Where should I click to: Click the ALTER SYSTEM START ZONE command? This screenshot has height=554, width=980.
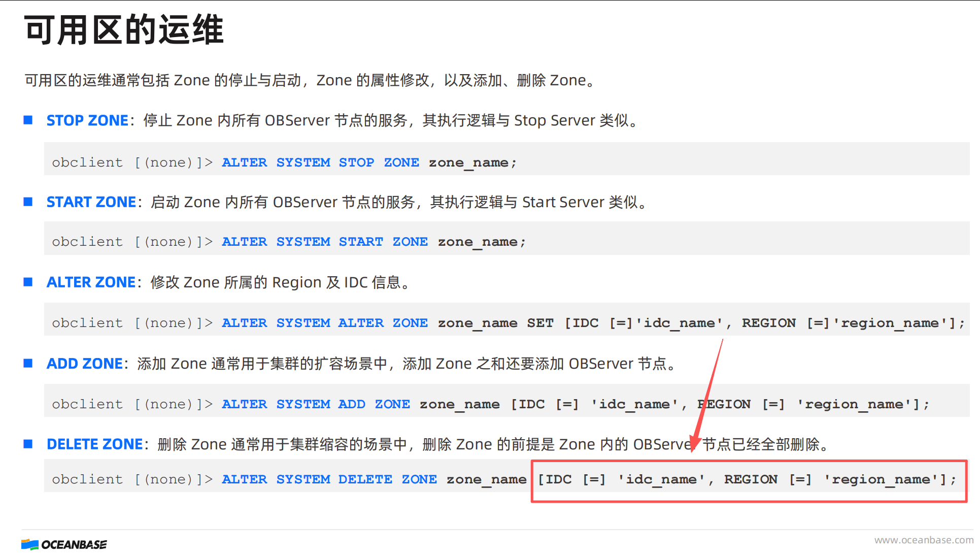tap(325, 242)
